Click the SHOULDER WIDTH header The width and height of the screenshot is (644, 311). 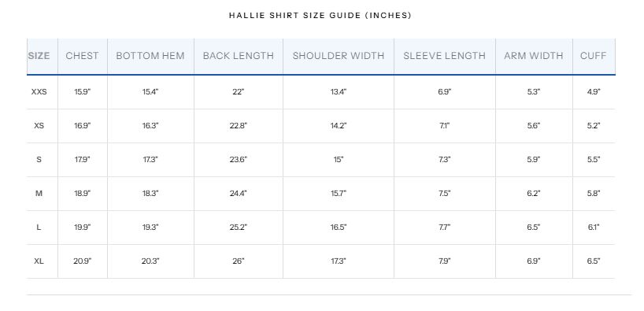(339, 56)
